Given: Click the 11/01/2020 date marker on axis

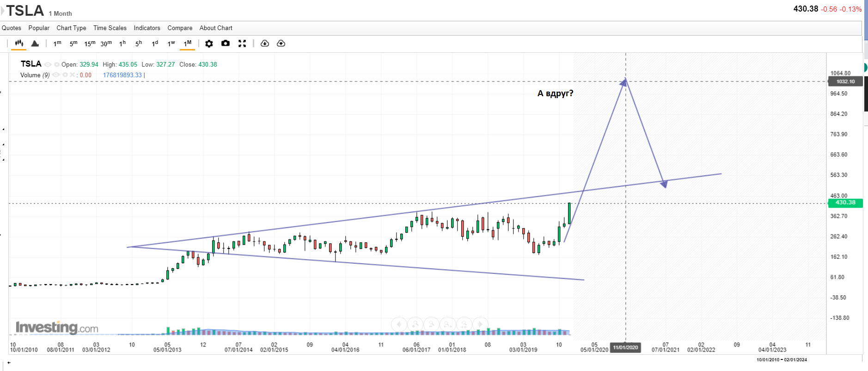Looking at the screenshot, I should (x=625, y=347).
